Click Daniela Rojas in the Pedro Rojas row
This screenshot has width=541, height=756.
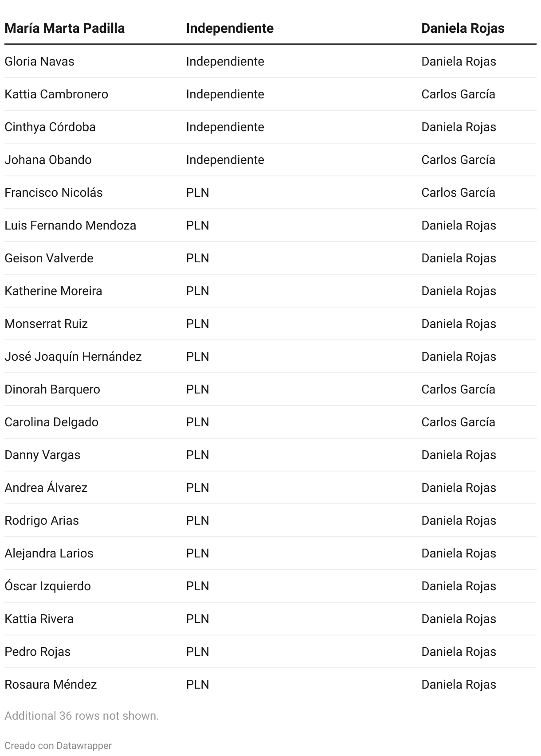pyautogui.click(x=459, y=651)
